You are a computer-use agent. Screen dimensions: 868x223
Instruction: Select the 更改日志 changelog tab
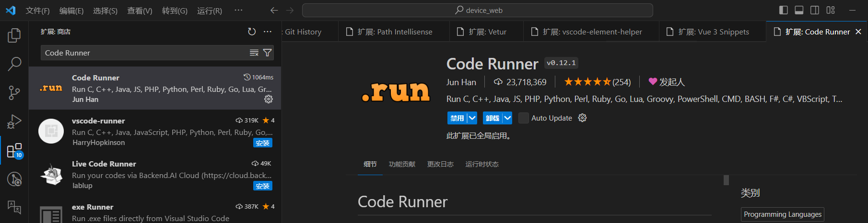coord(440,164)
